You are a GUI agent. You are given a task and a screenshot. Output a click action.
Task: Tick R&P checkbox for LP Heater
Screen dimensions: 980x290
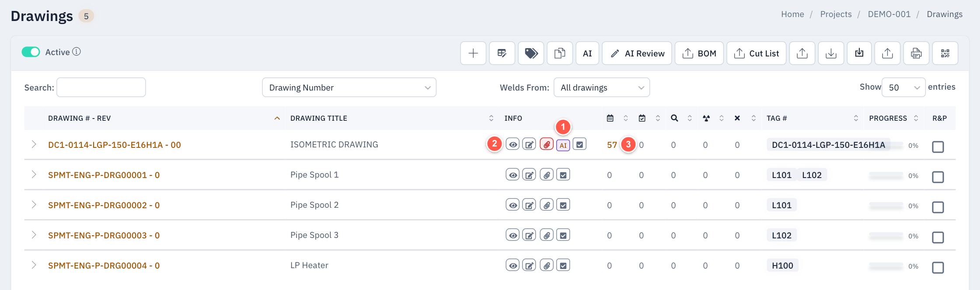pyautogui.click(x=938, y=268)
